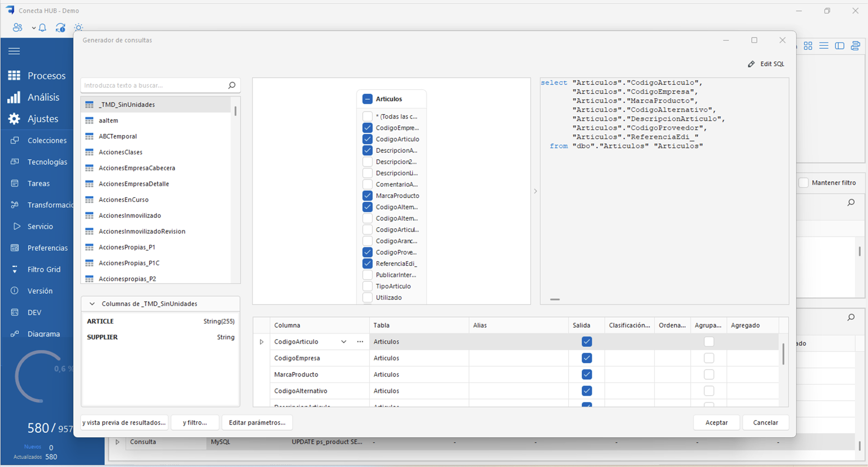Open the CodigoArticulo column dropdown arrow
This screenshot has height=467, width=868.
coord(344,342)
